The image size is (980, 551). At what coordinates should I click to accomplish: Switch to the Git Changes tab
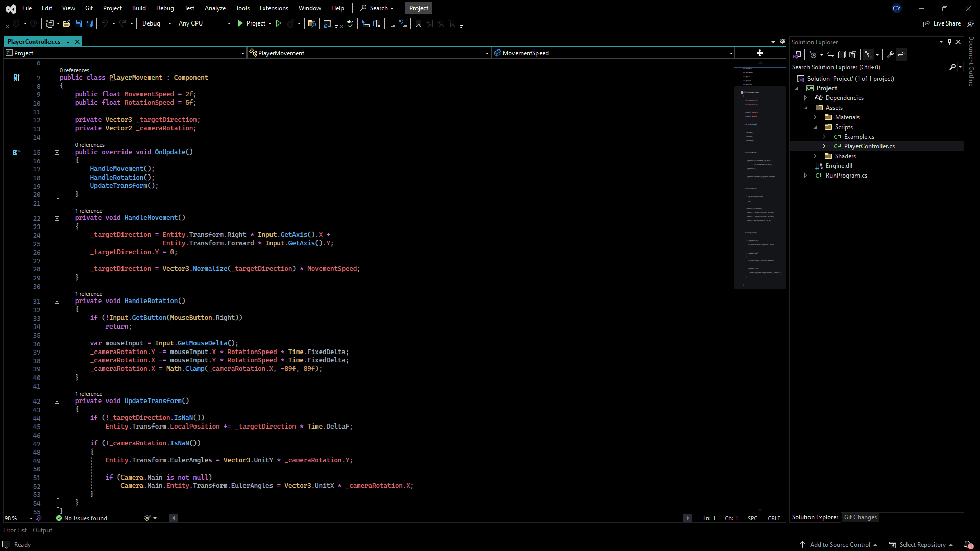[860, 517]
